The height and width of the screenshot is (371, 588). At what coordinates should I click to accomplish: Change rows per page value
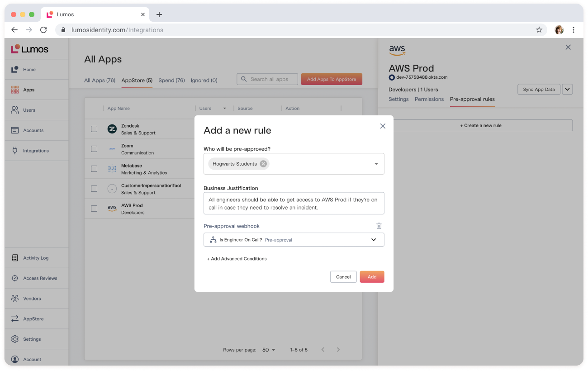(269, 350)
